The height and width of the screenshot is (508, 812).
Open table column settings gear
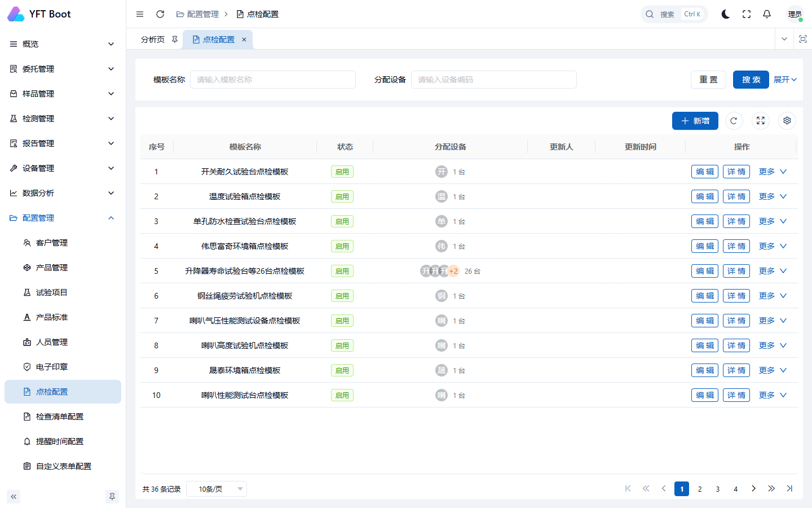(787, 121)
